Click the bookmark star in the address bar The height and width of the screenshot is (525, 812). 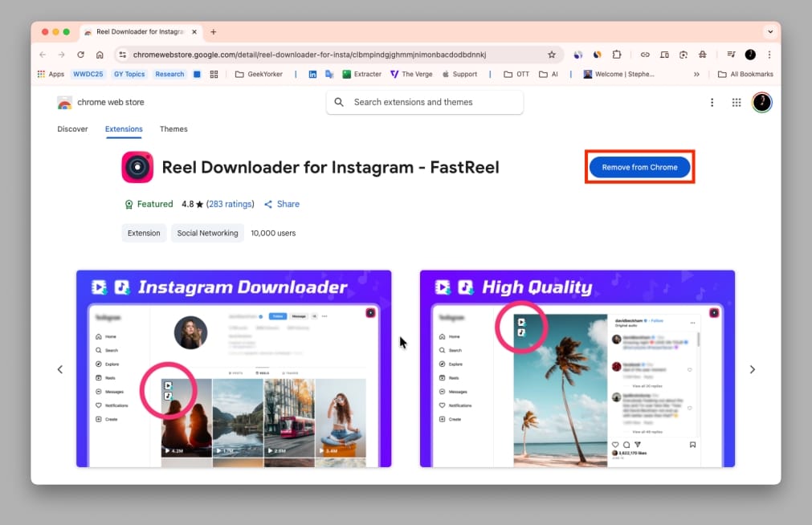point(552,54)
